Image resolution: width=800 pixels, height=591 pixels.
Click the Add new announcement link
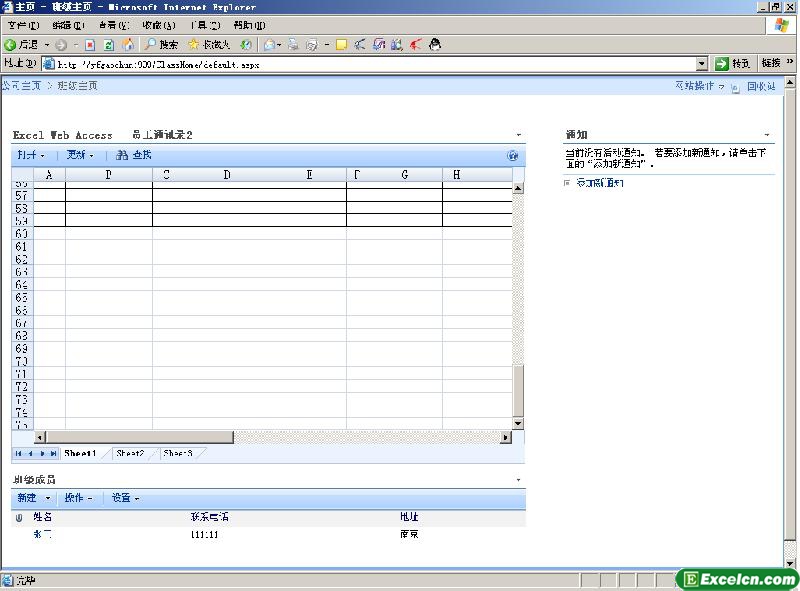tap(599, 183)
